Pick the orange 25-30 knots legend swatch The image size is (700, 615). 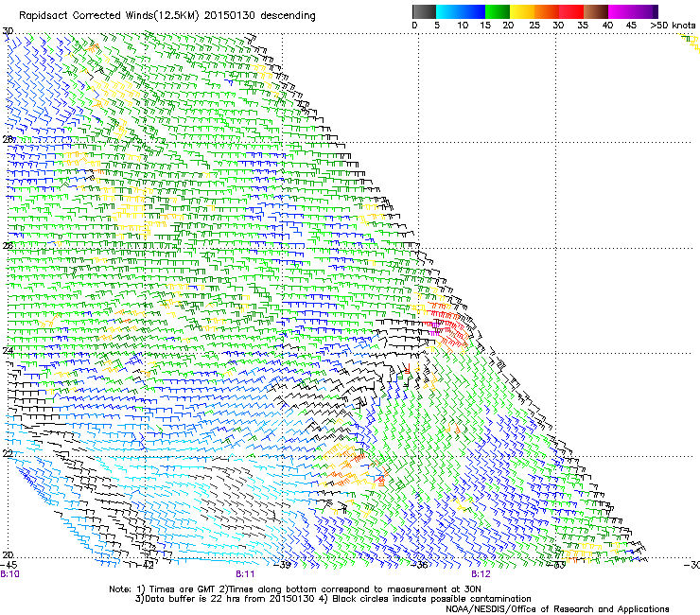point(547,11)
